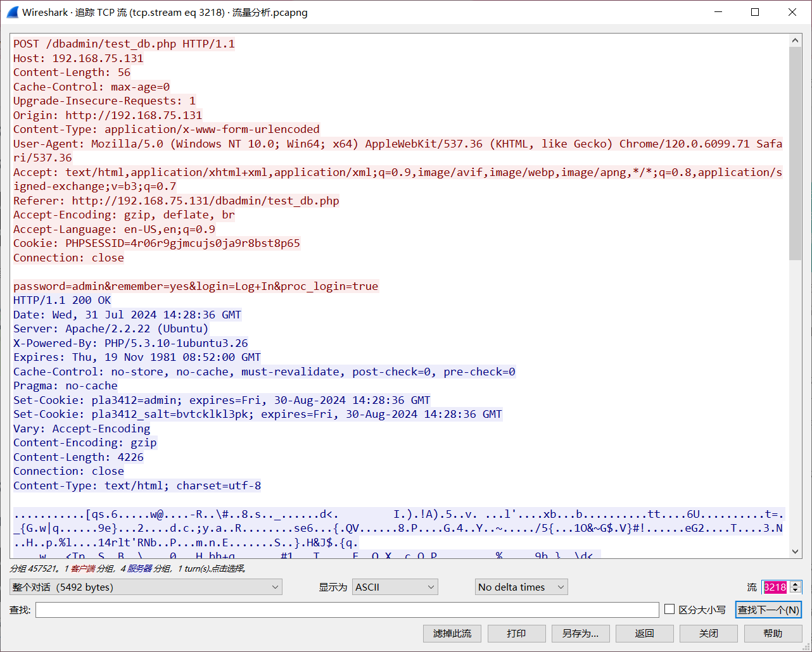
Task: Click the X-Powered-By: PHP/5.3.10 line
Action: [x=130, y=343]
